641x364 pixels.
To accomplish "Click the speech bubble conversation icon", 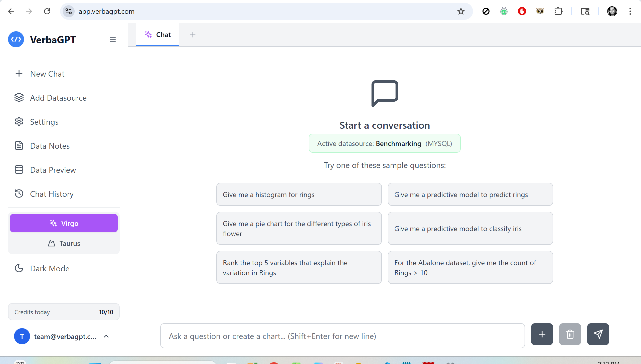I will click(x=384, y=93).
